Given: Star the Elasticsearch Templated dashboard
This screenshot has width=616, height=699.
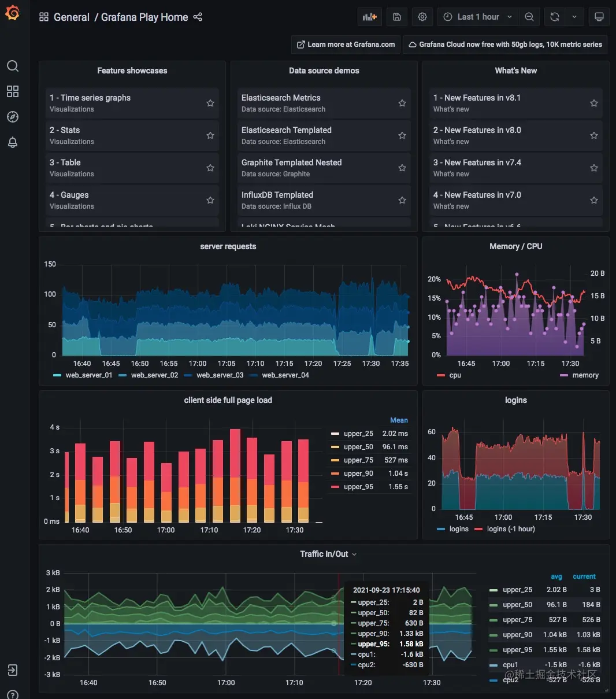Looking at the screenshot, I should [402, 135].
